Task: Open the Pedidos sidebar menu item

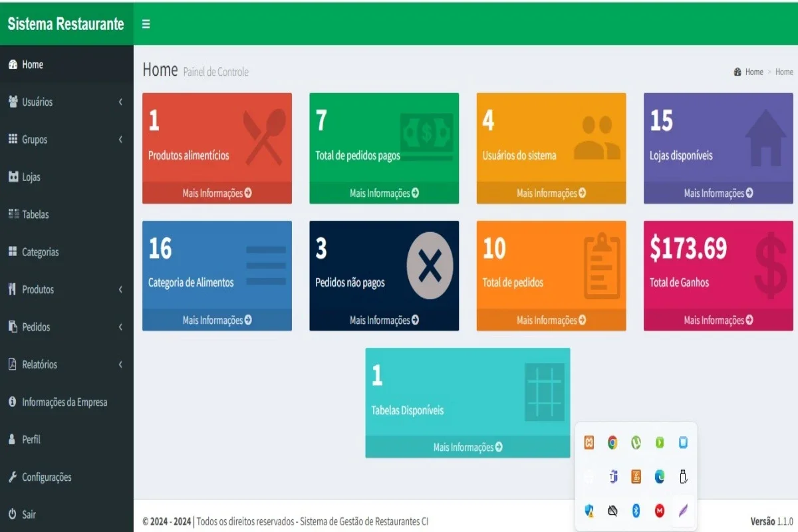Action: tap(66, 327)
